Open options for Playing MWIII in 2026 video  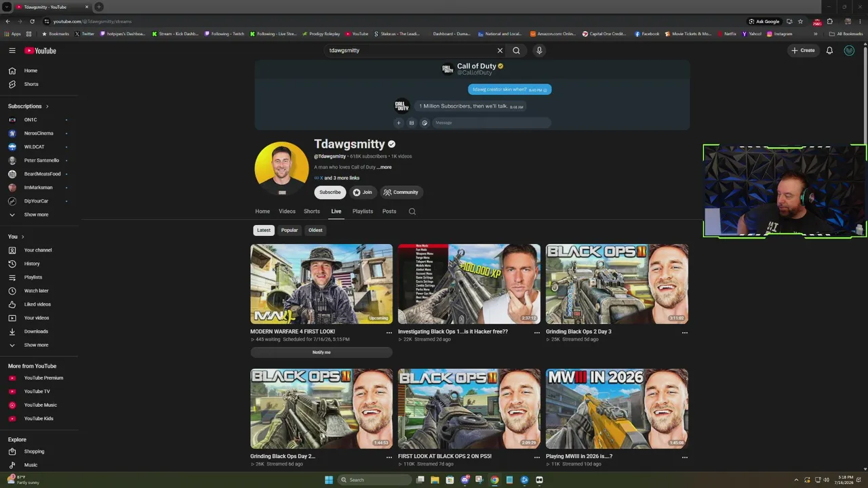pyautogui.click(x=685, y=457)
